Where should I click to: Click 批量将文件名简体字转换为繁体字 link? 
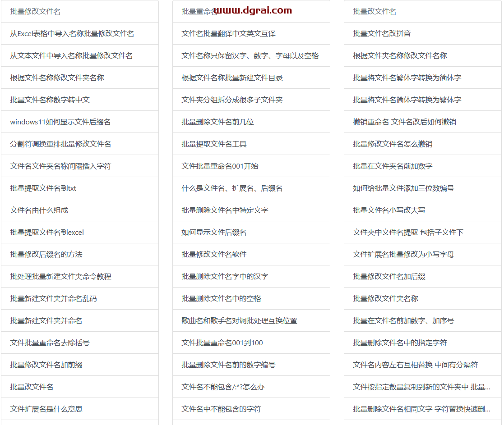pyautogui.click(x=407, y=100)
